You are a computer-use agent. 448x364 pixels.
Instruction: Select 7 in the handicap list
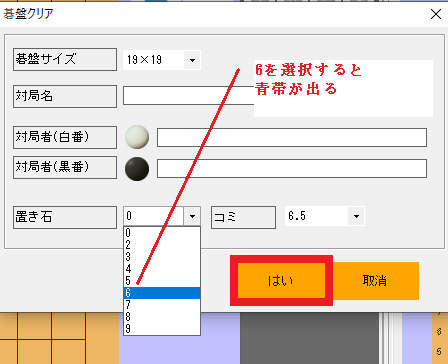162,305
